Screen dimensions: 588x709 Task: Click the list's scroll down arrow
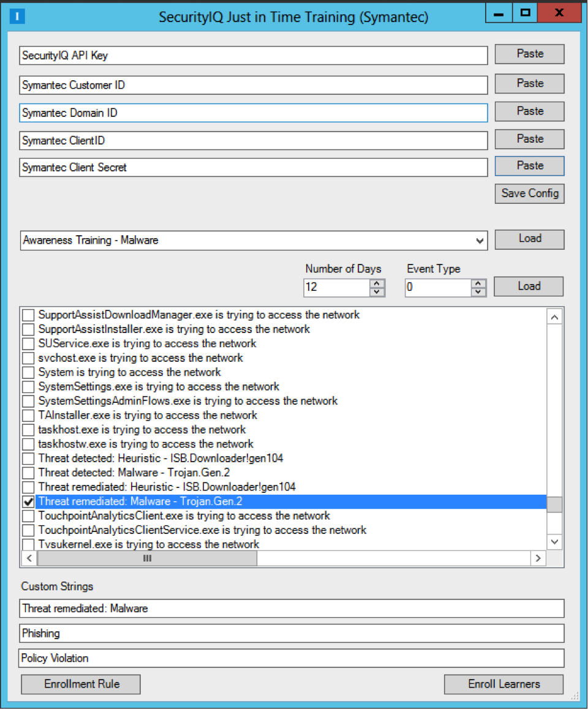(x=554, y=542)
